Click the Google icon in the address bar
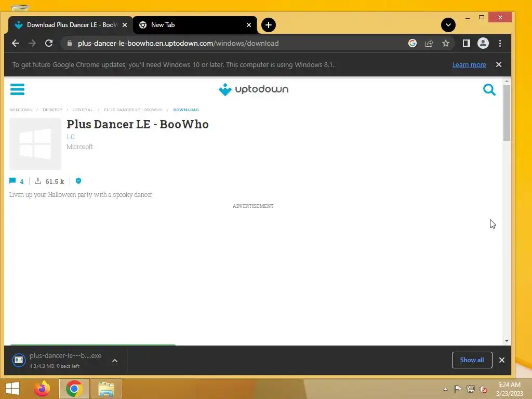Screen dimensions: 532x399 412,44
